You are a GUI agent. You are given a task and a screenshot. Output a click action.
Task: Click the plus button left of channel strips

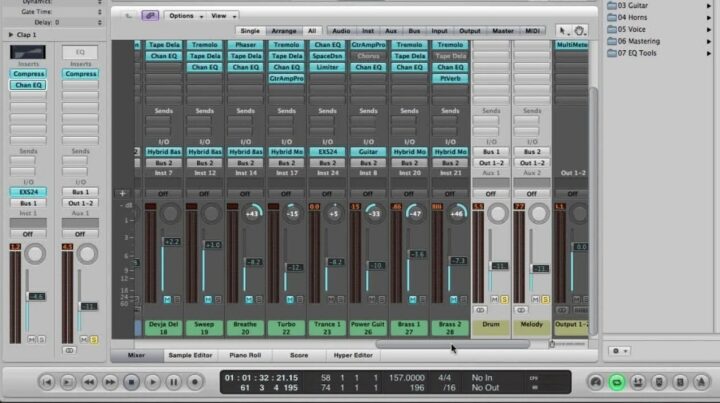click(x=122, y=193)
